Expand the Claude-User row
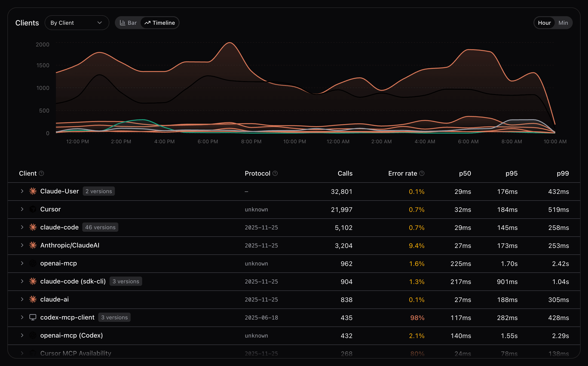This screenshot has width=588, height=366. coord(22,191)
